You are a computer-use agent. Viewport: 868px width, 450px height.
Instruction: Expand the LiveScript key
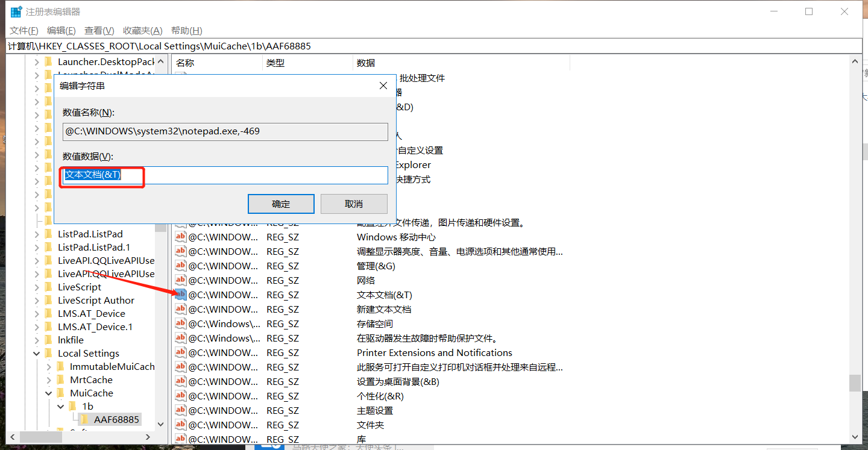37,286
